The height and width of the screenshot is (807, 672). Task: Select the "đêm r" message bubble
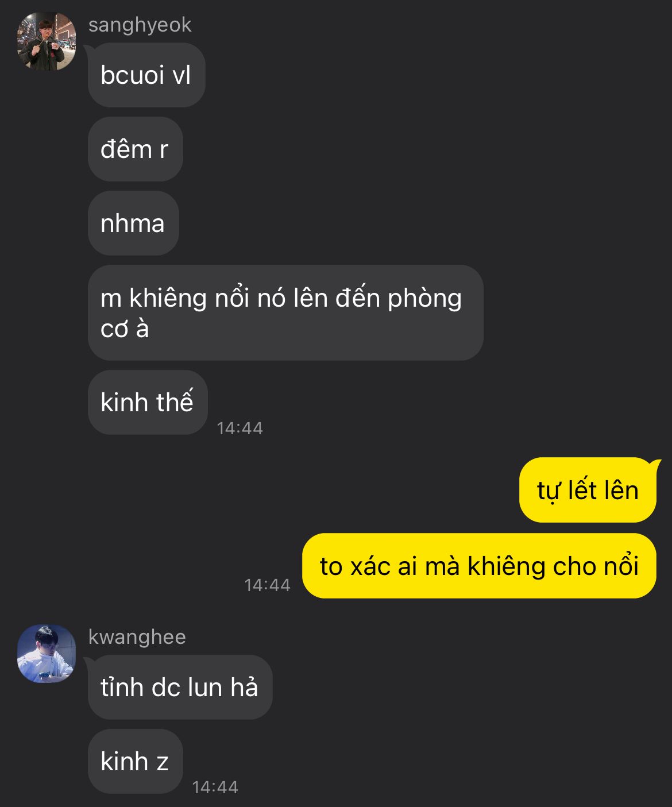(x=135, y=149)
